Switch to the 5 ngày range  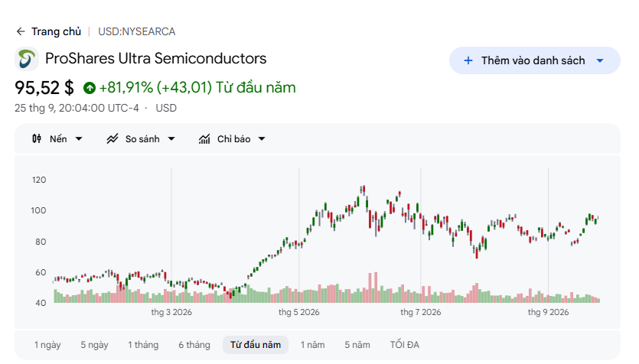pyautogui.click(x=95, y=345)
